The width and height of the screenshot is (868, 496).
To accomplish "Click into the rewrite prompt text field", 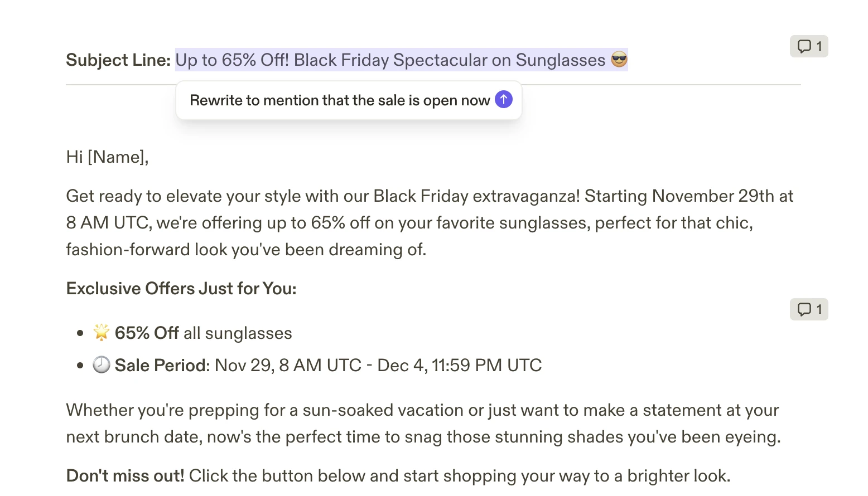I will click(x=339, y=100).
